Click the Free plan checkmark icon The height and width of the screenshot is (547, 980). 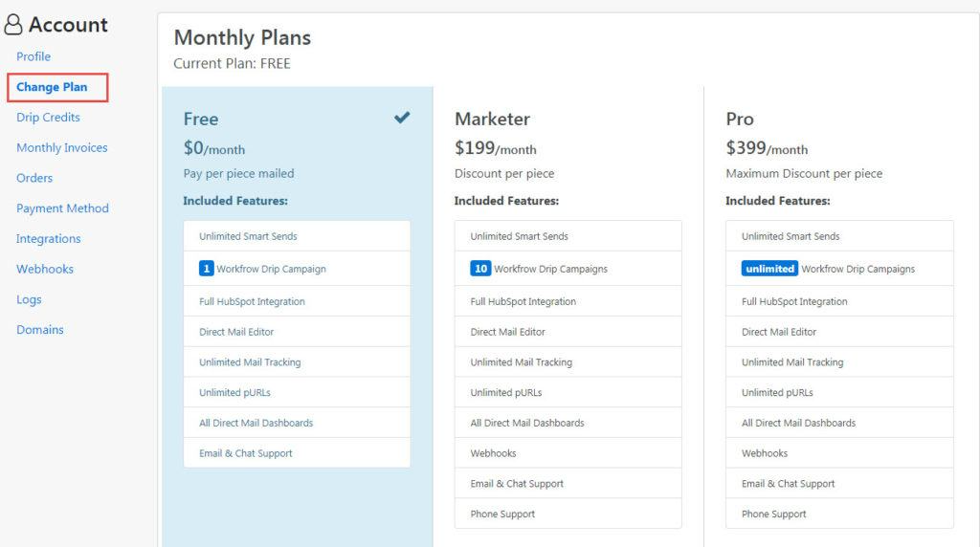tap(402, 118)
